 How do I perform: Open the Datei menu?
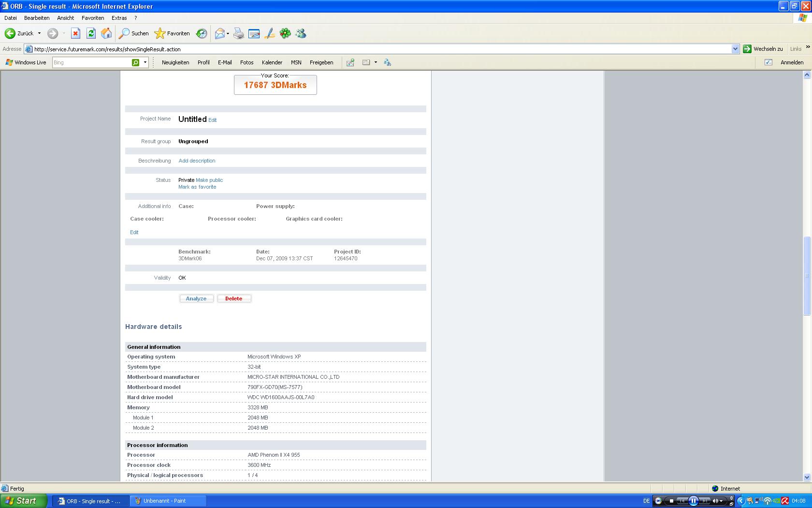click(x=10, y=18)
